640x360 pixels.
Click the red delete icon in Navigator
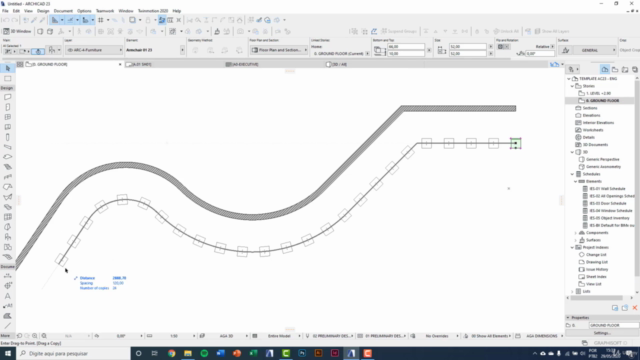635,308
